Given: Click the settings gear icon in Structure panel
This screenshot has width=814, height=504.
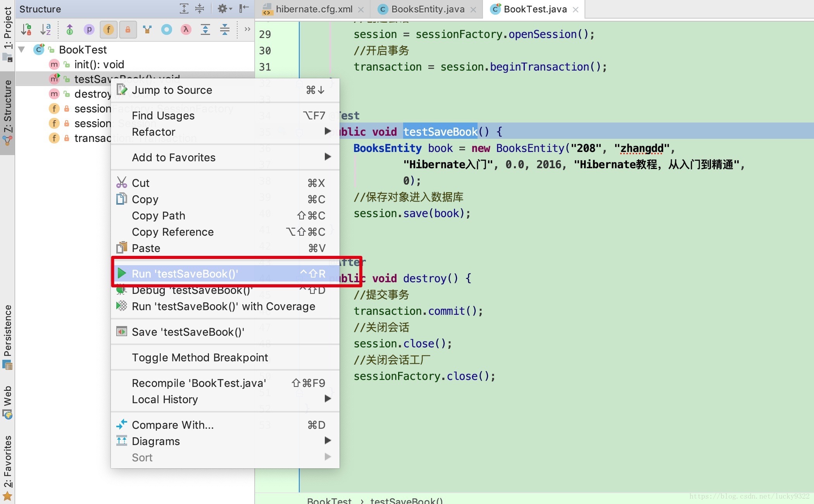Looking at the screenshot, I should coord(222,8).
